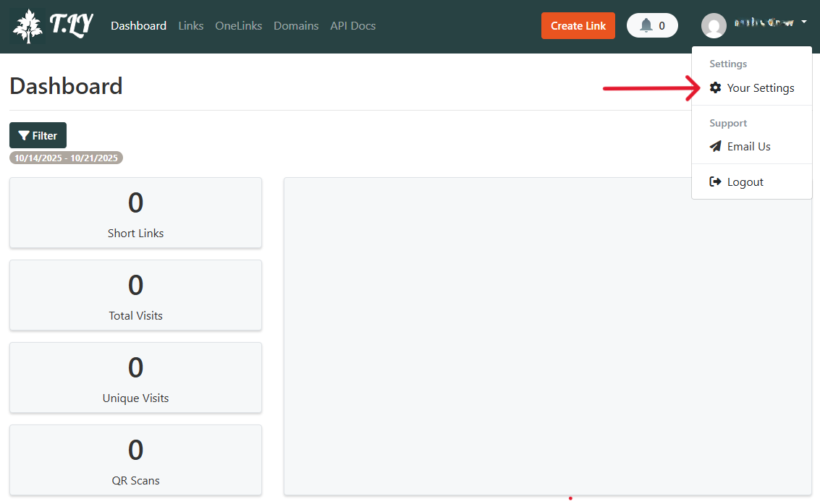This screenshot has width=820, height=504.
Task: Select the gear icon beside Your Settings
Action: tap(715, 87)
